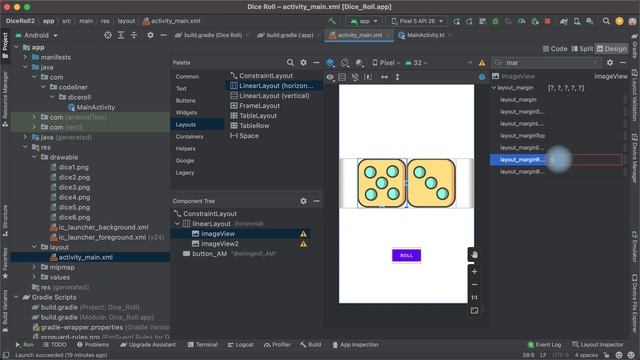Collapse the drawable folder

(34, 157)
